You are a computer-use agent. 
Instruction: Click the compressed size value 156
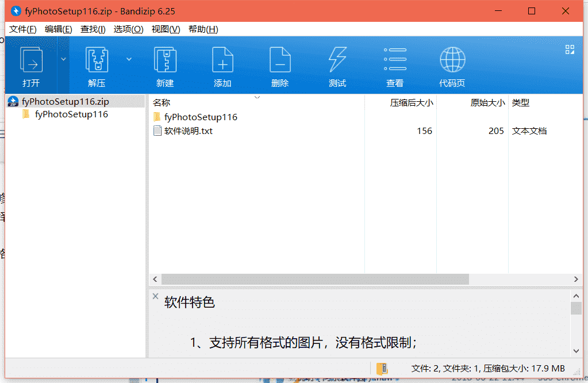(x=425, y=131)
